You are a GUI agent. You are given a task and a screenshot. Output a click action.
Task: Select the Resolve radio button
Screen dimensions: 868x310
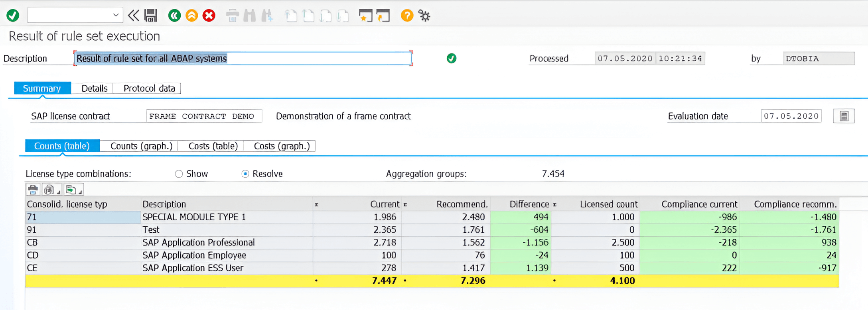245,174
